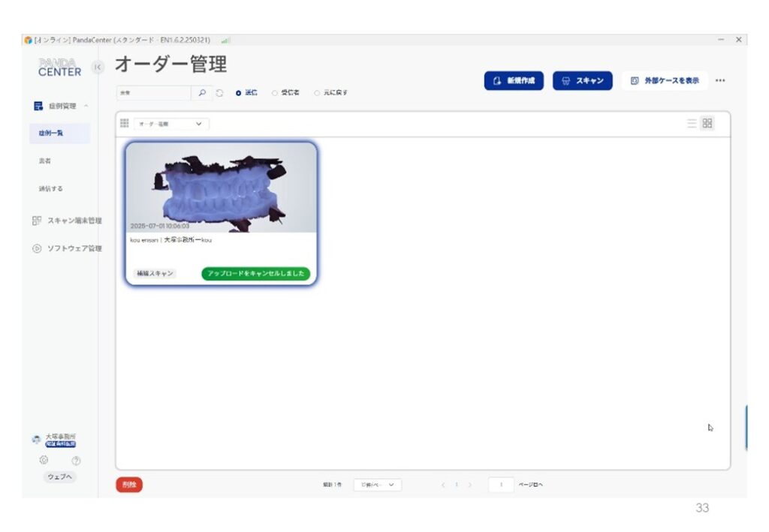This screenshot has width=769, height=532.
Task: Open settings gear icon in sidebar
Action: (x=44, y=460)
